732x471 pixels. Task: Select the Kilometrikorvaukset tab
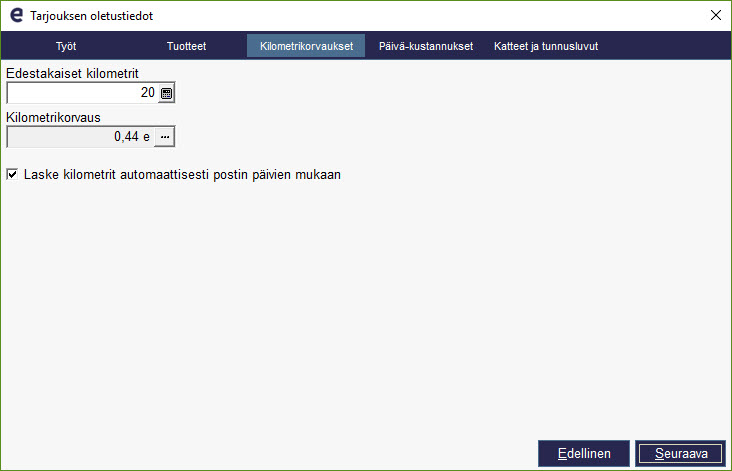306,46
